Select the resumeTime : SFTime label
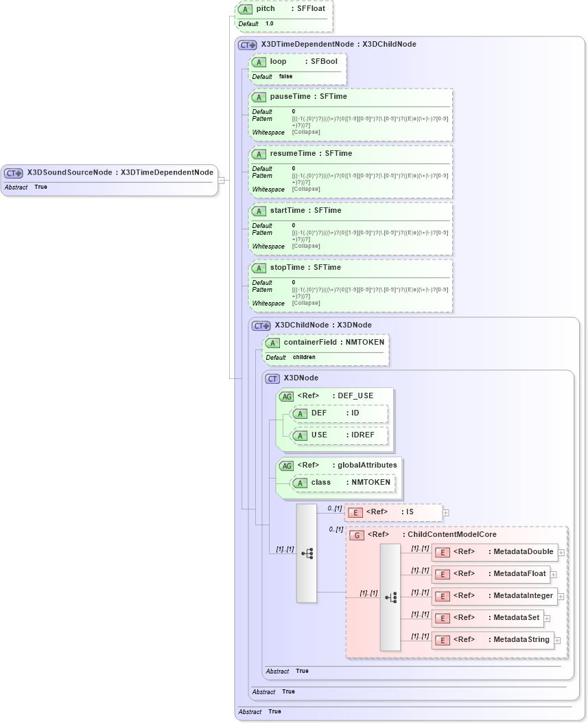588x723 pixels. click(311, 154)
